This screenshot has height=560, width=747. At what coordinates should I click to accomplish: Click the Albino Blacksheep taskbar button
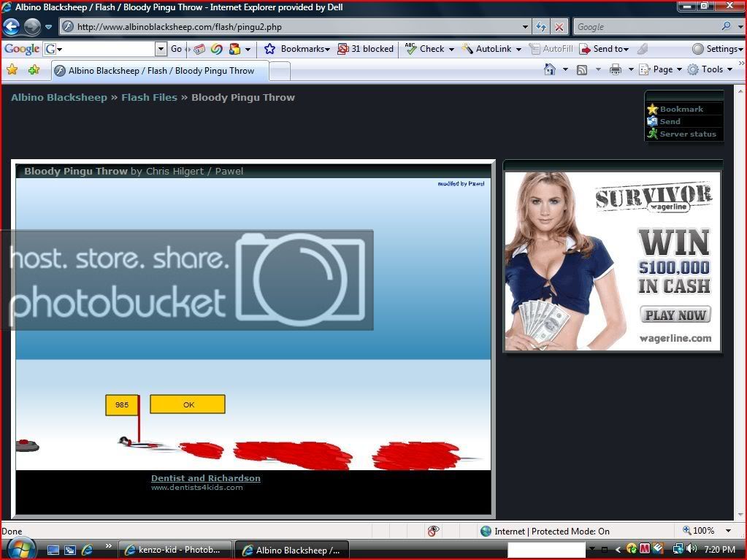point(293,550)
